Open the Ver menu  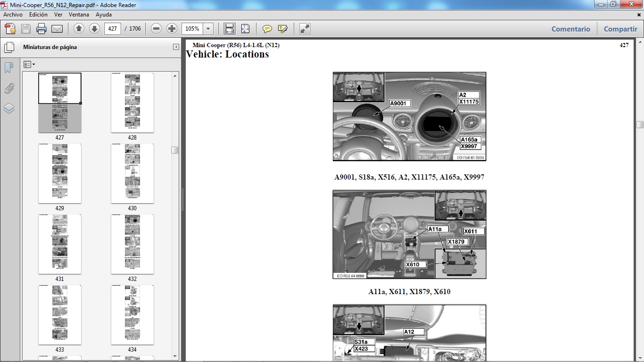[x=58, y=15]
